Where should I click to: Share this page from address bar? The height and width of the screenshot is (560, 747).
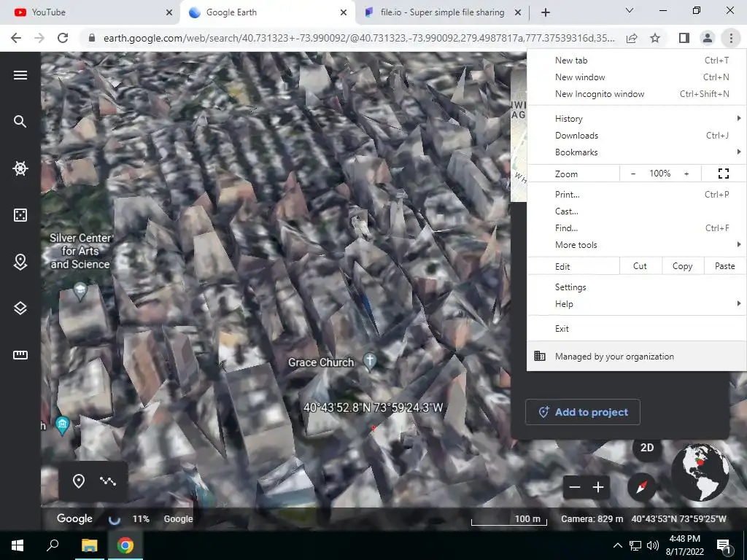click(632, 38)
